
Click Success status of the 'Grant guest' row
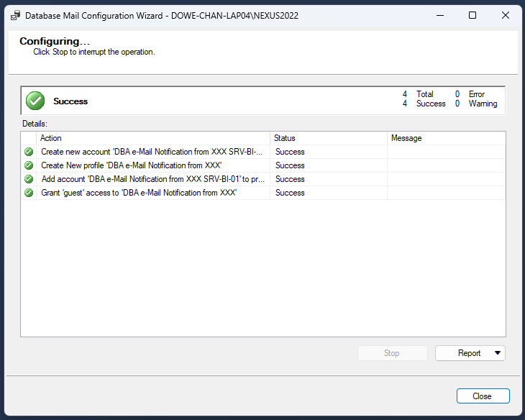[290, 193]
